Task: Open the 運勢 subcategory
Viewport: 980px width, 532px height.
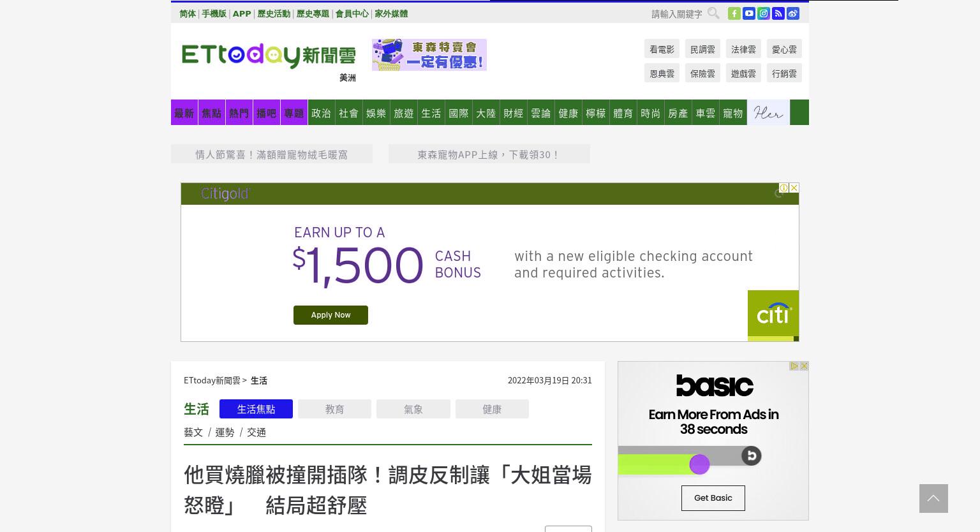Action: point(225,432)
